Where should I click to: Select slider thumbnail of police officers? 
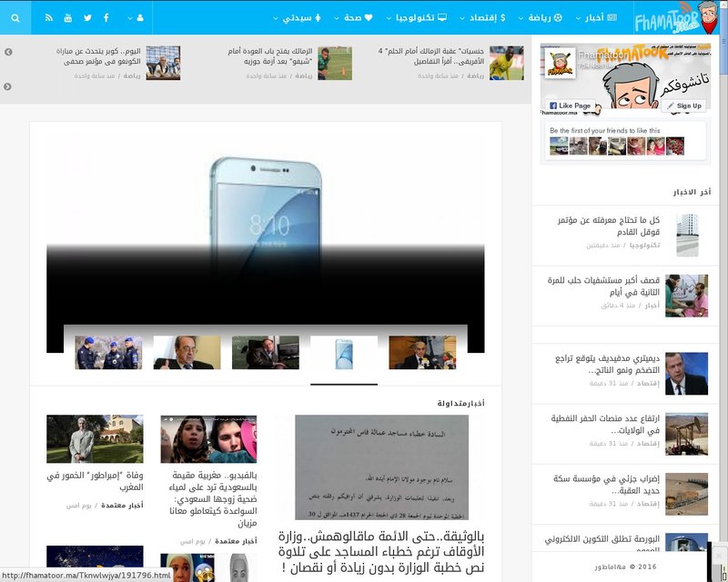(x=108, y=352)
